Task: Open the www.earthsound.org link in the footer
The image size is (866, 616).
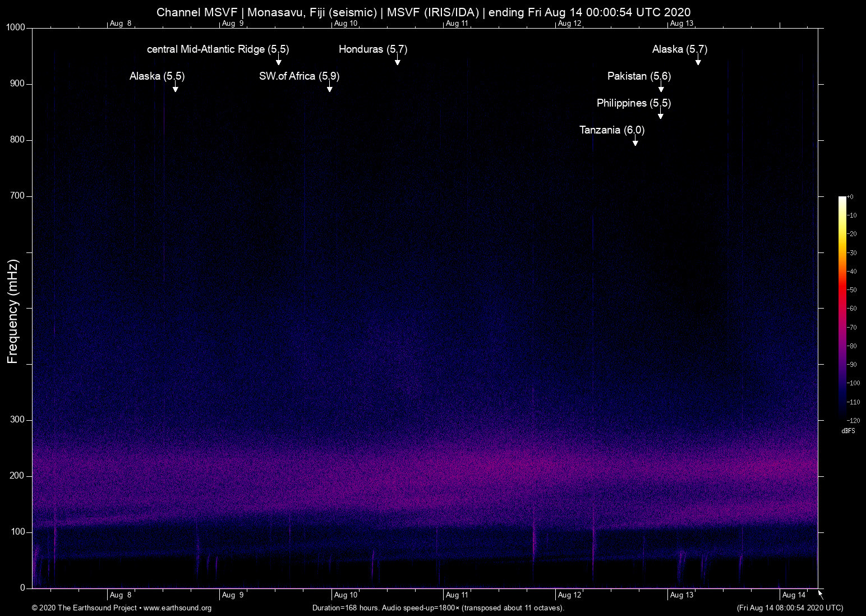Action: pos(177,608)
